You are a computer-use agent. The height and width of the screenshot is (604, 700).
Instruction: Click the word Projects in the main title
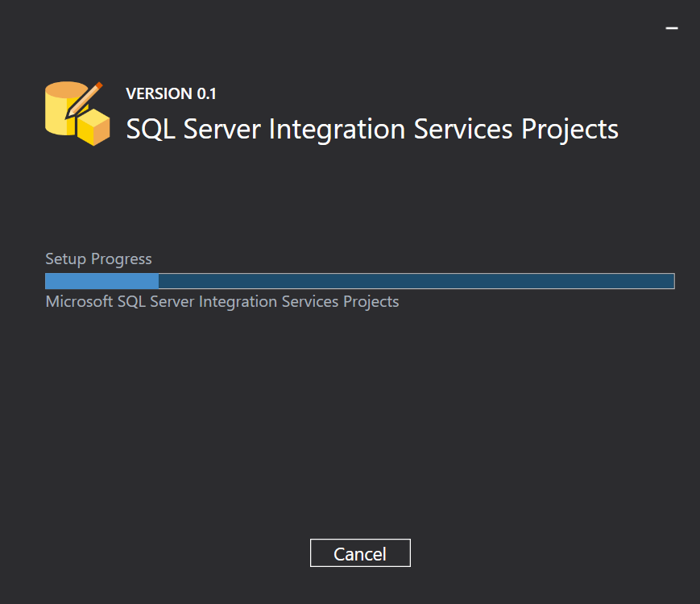(x=570, y=130)
